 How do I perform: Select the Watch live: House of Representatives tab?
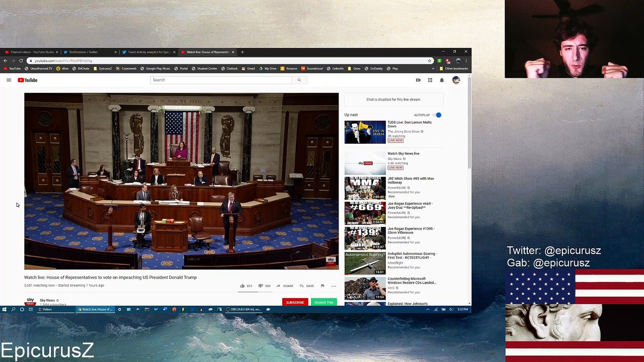tap(207, 52)
